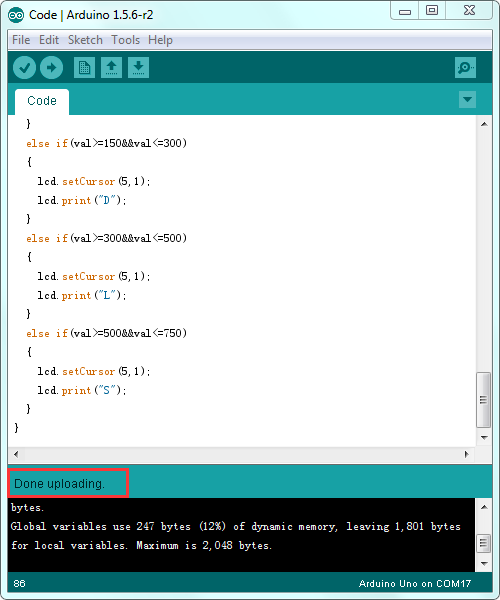Open the Tools menu
This screenshot has height=600, width=500.
[x=125, y=40]
